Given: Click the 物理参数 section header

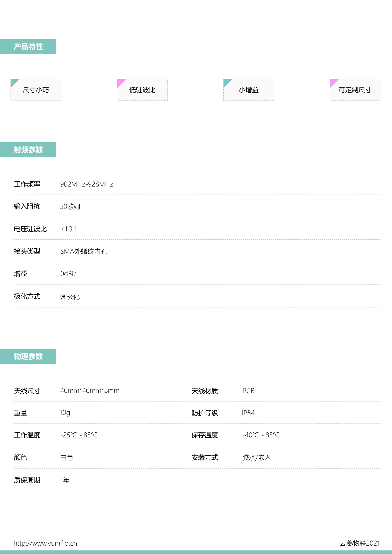Looking at the screenshot, I should coord(28,356).
